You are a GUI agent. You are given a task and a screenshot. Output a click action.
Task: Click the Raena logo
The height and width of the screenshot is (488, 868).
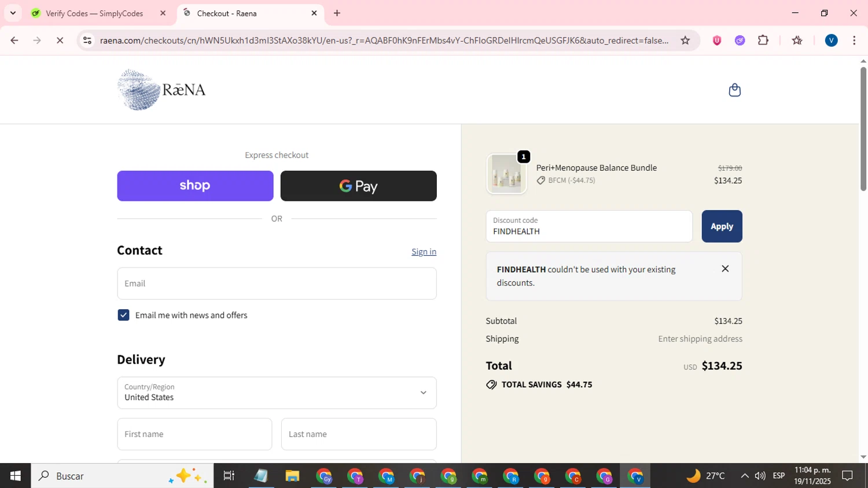pyautogui.click(x=161, y=90)
